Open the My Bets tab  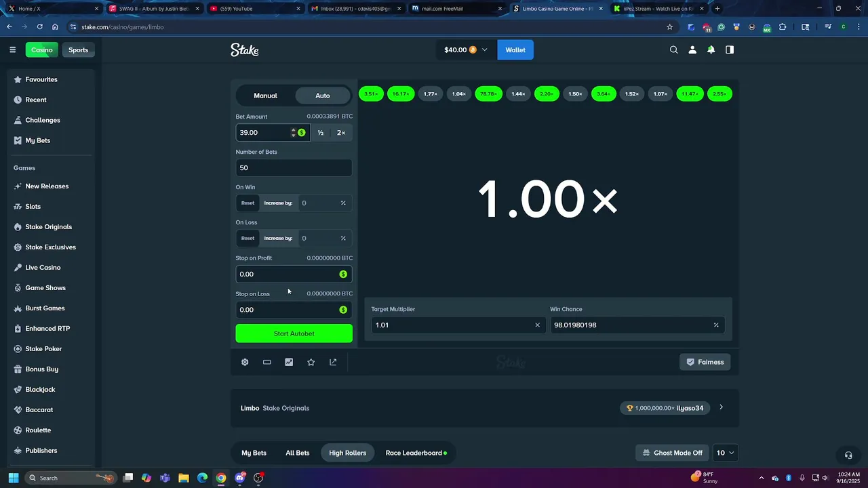[254, 453]
